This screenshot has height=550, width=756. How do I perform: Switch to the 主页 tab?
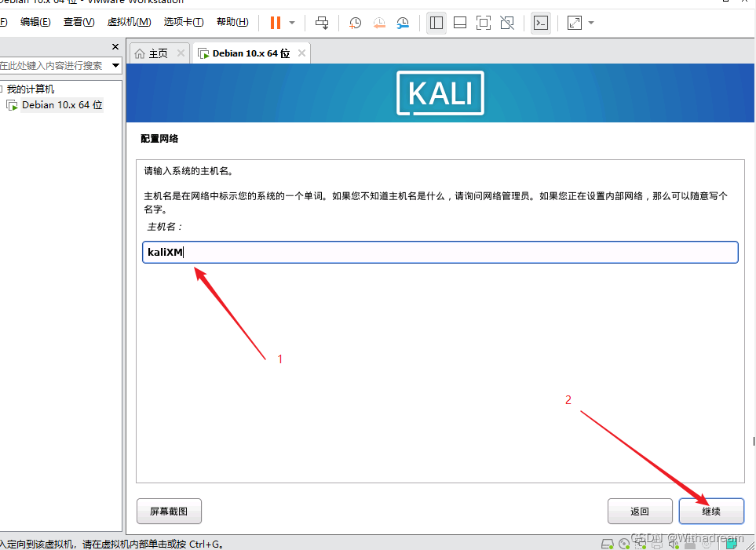pos(158,53)
